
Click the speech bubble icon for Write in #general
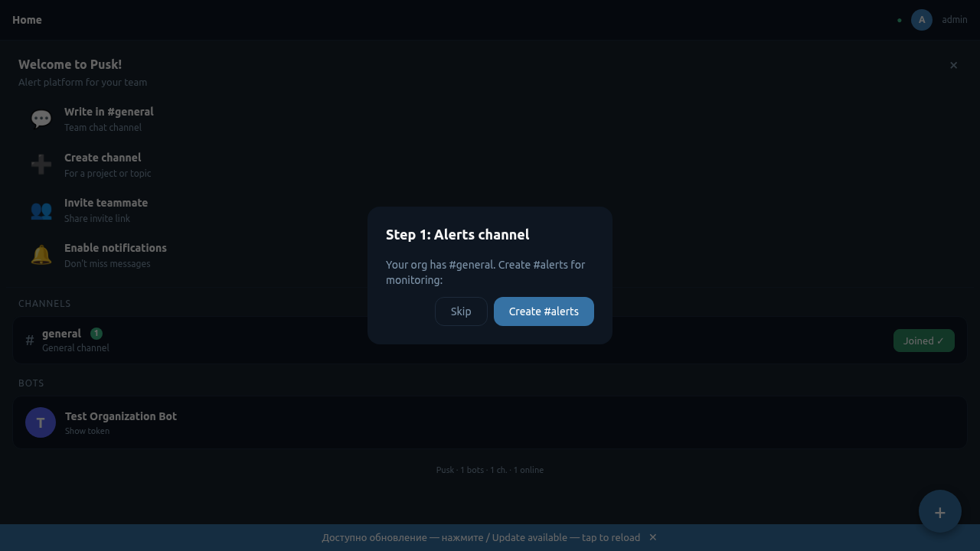click(x=41, y=119)
